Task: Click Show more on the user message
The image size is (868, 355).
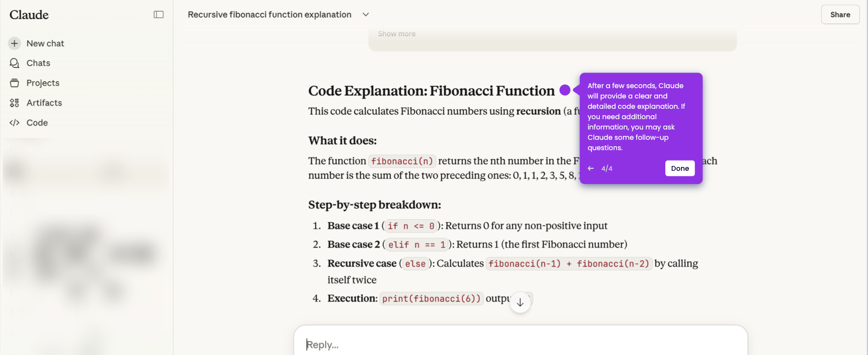Action: 397,34
